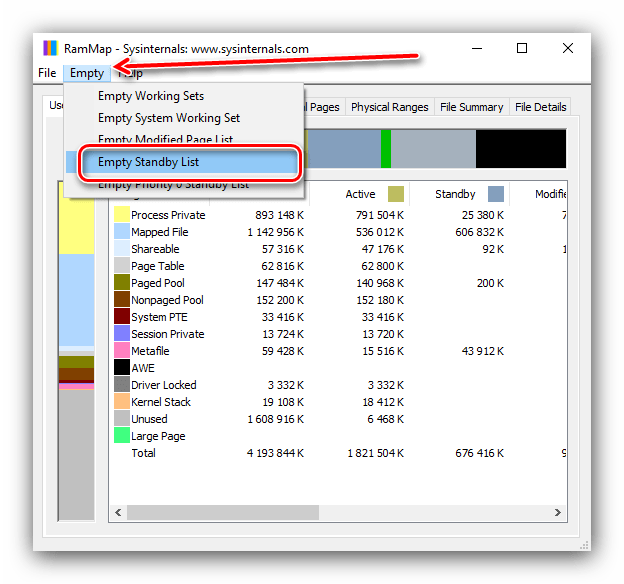This screenshot has height=584, width=624.
Task: Click the Paged Pool olive swatch
Action: point(122,282)
